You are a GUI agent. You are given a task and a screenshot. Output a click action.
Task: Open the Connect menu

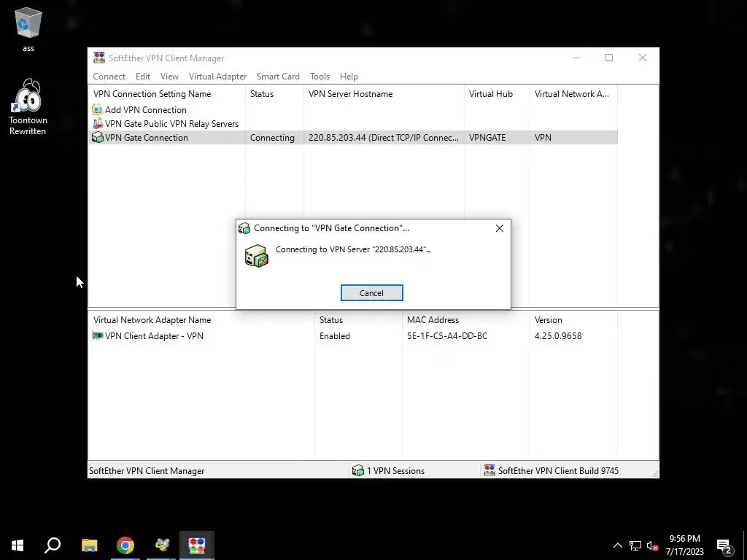pyautogui.click(x=109, y=76)
